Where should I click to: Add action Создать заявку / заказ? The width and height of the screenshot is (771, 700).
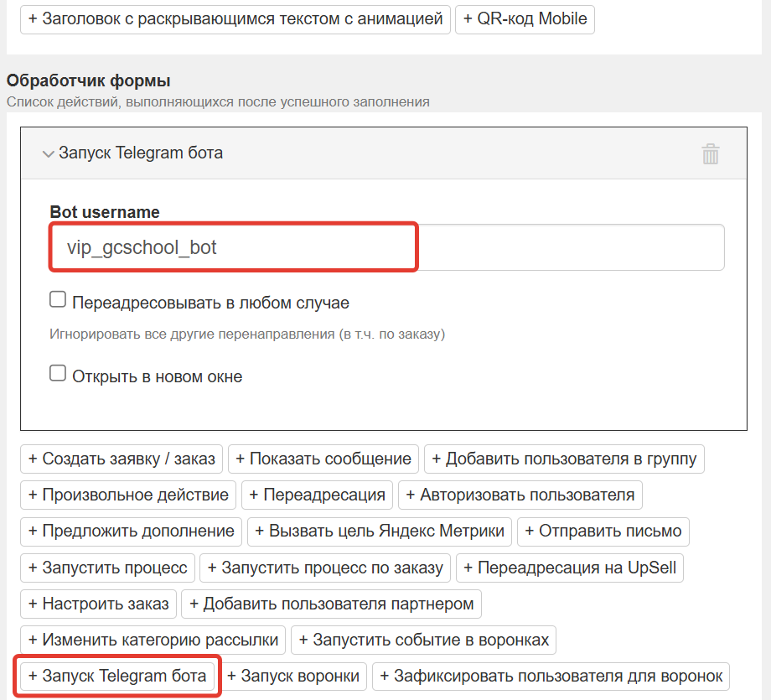[x=120, y=459]
